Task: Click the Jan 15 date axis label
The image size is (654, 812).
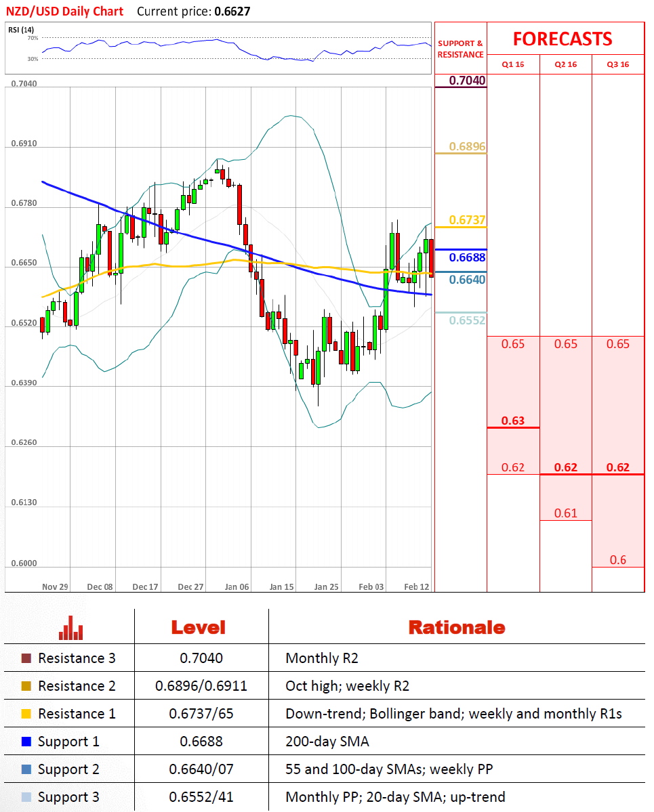Action: tap(281, 586)
